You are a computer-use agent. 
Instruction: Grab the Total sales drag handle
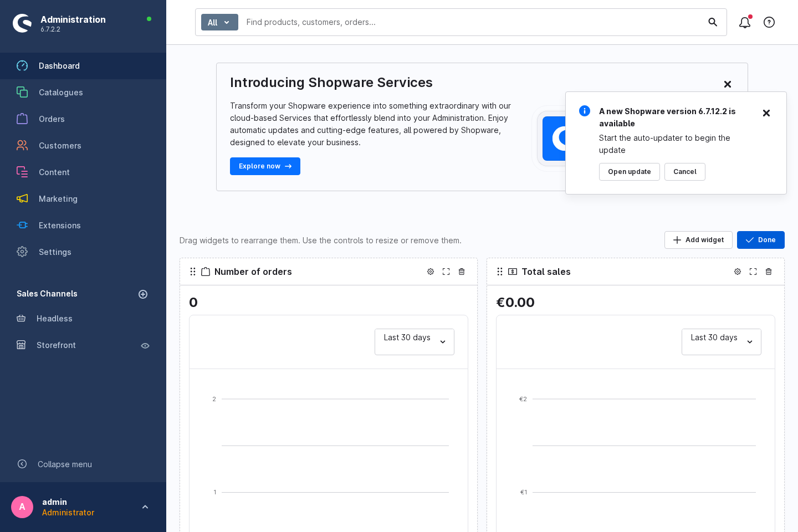coord(500,272)
